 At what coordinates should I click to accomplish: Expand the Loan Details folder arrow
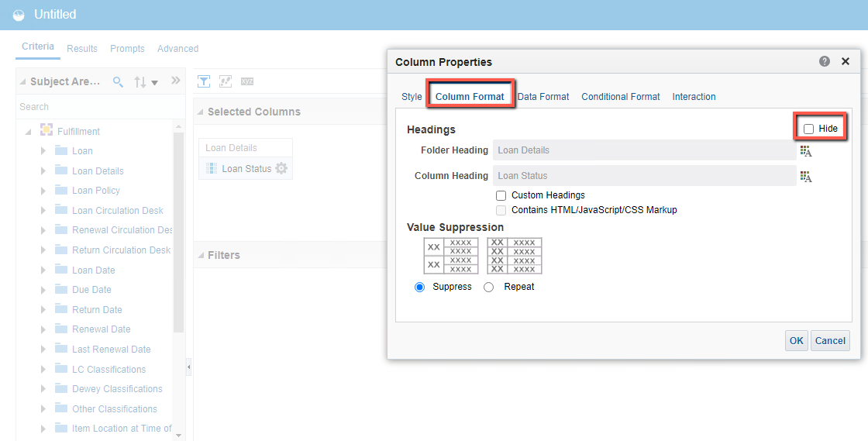pos(43,171)
